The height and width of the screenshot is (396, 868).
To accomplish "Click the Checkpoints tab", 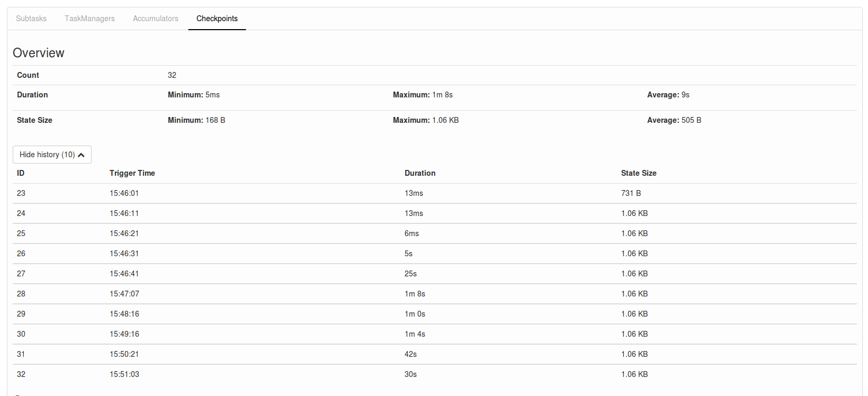I will point(217,19).
